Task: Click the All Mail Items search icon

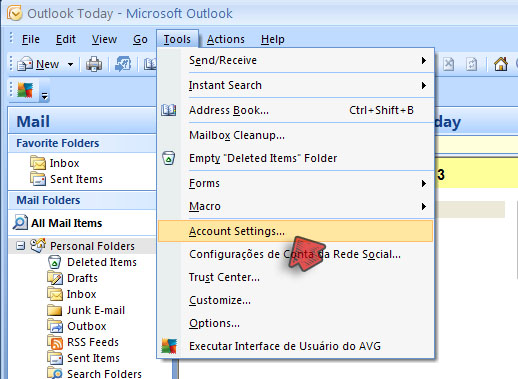Action: (x=20, y=222)
